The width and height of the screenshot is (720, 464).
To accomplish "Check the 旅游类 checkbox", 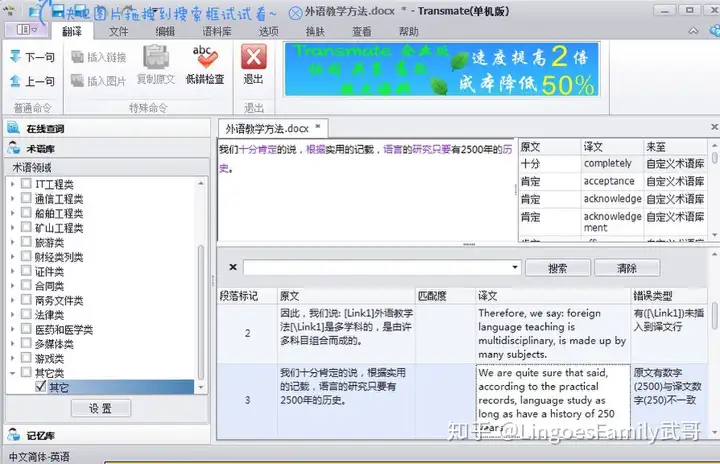I will tap(27, 242).
